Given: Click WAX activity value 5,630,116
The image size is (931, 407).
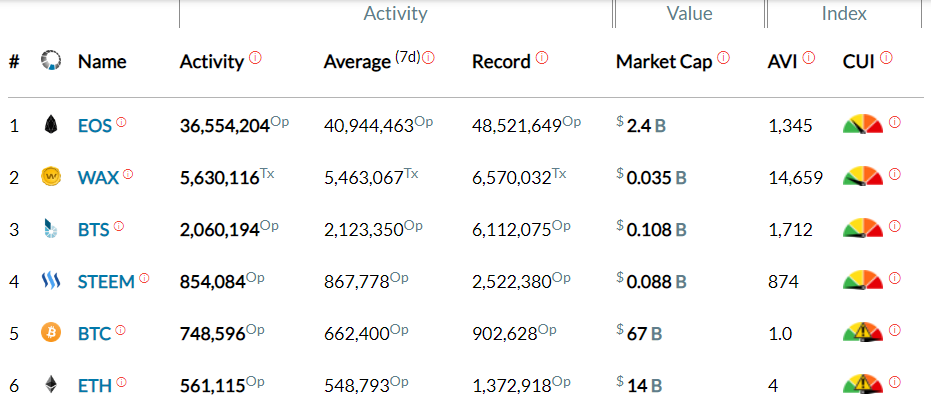Looking at the screenshot, I should (x=220, y=178).
